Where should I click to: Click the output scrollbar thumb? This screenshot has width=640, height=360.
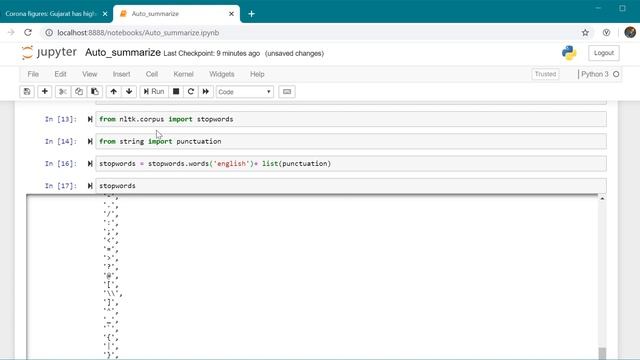point(602,353)
